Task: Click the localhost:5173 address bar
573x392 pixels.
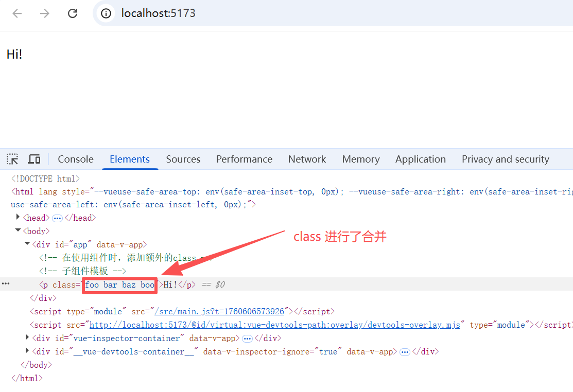Action: coord(158,13)
